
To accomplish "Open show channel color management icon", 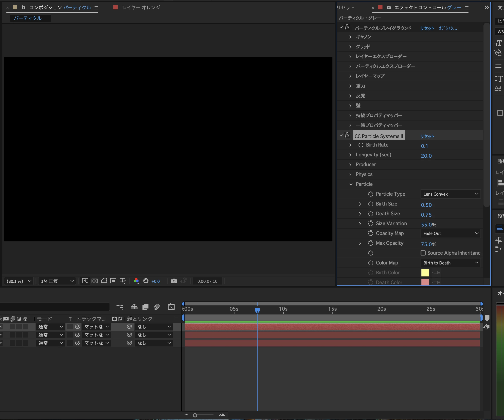I will tap(136, 281).
